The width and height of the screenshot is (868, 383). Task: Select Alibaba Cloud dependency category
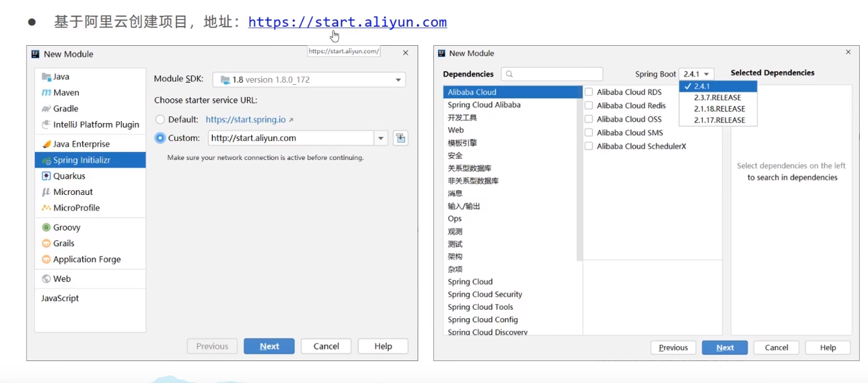pos(510,92)
